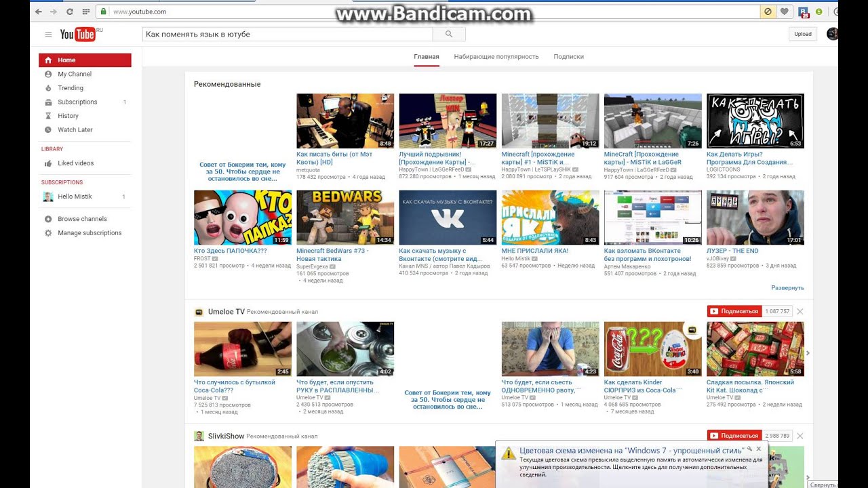Click the green padlock in the address bar
Image resolution: width=868 pixels, height=488 pixels.
pyautogui.click(x=104, y=12)
